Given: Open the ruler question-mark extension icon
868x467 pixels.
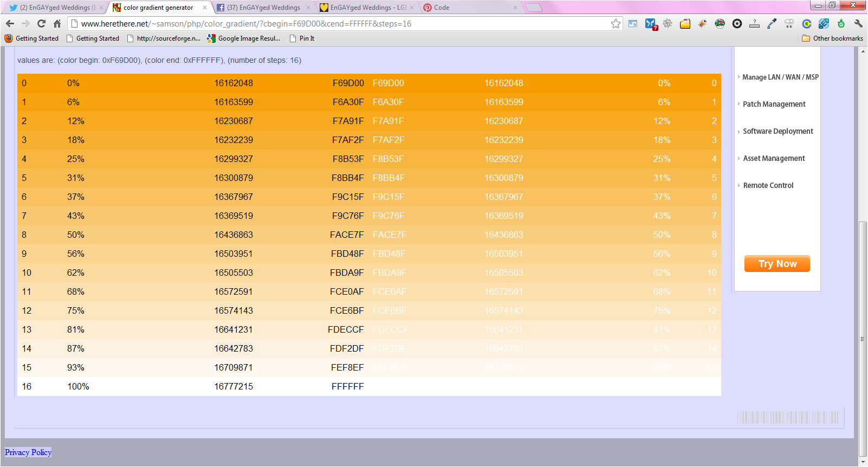Looking at the screenshot, I should click(x=754, y=23).
